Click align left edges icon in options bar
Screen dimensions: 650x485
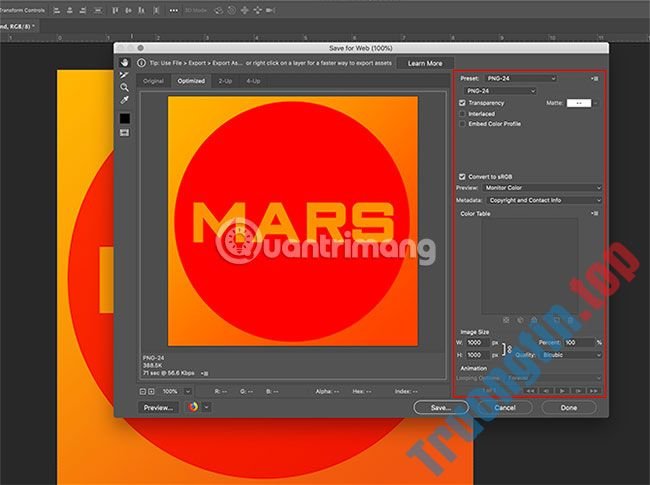tap(57, 10)
